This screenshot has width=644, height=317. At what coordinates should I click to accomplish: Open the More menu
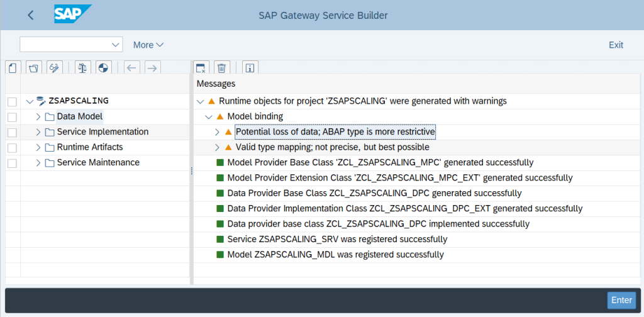(148, 45)
